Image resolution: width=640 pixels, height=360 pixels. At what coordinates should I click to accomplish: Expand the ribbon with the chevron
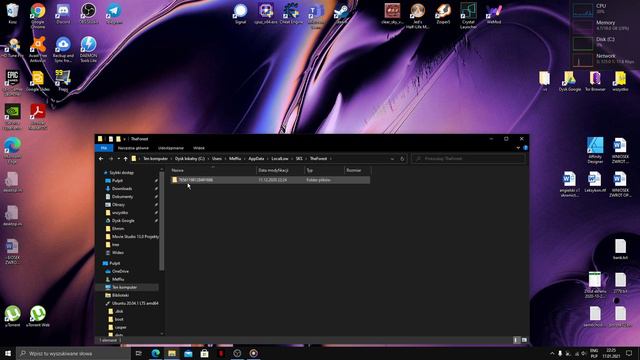coord(518,148)
